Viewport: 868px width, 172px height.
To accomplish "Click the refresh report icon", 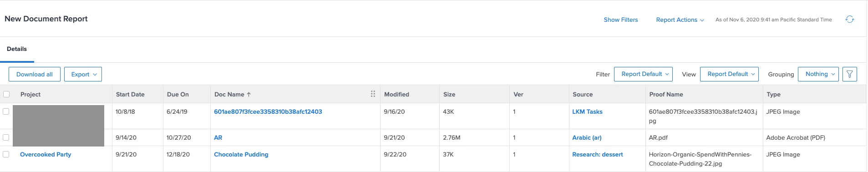I will coord(849,19).
